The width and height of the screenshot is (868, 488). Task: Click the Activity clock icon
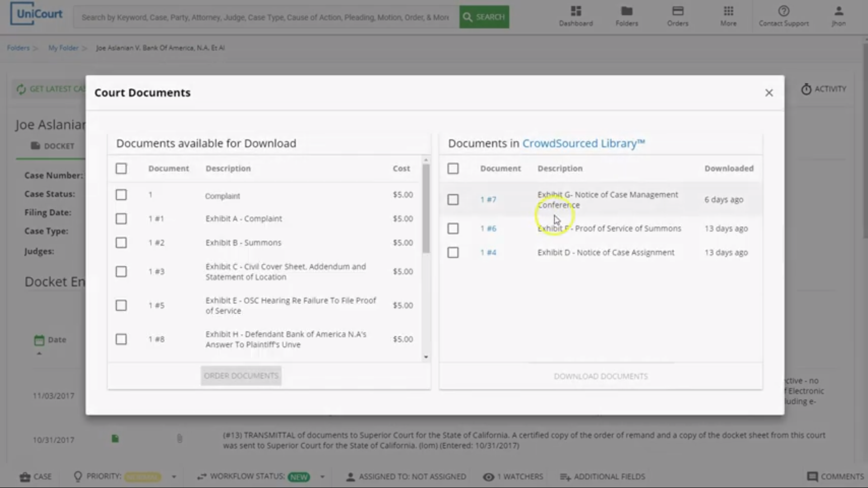806,89
